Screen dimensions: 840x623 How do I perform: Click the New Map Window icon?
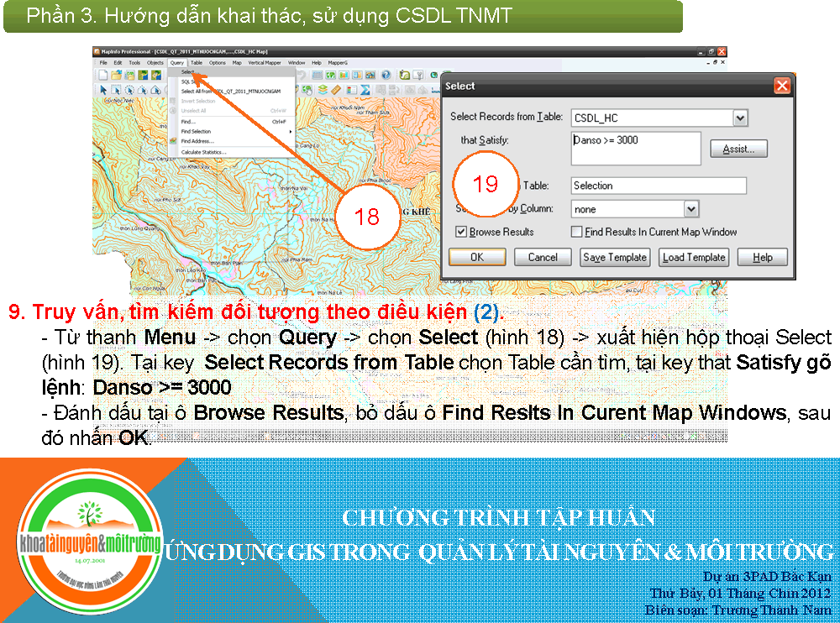click(x=330, y=75)
